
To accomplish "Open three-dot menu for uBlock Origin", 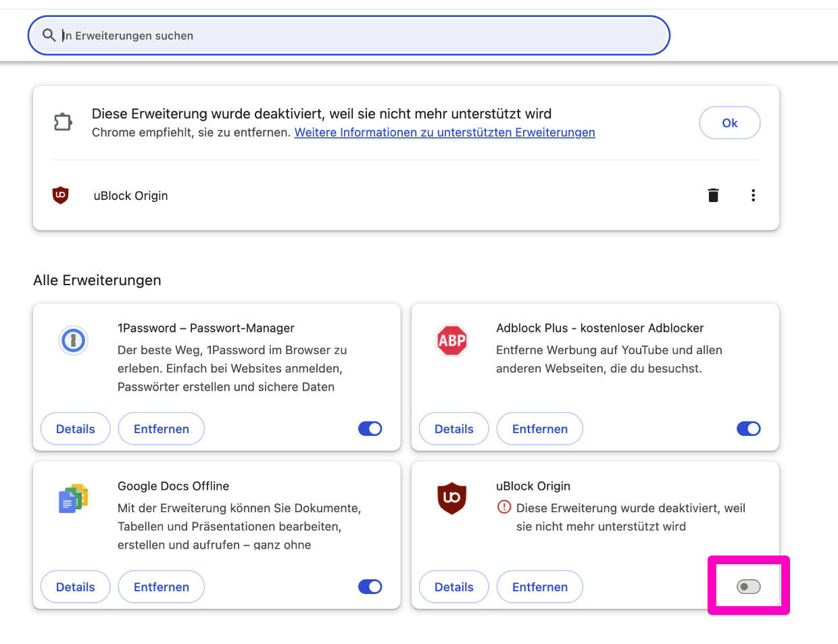I will pos(753,195).
